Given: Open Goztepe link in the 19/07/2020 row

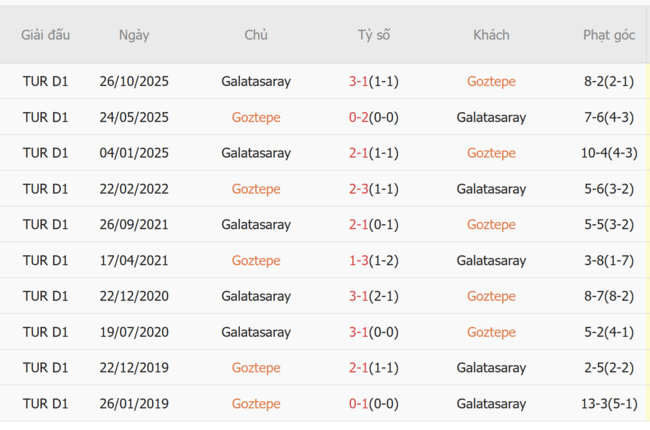Looking at the screenshot, I should (x=491, y=332).
